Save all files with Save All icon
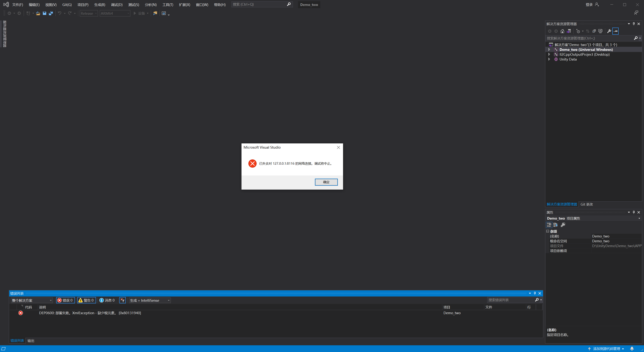This screenshot has width=644, height=352. click(51, 13)
